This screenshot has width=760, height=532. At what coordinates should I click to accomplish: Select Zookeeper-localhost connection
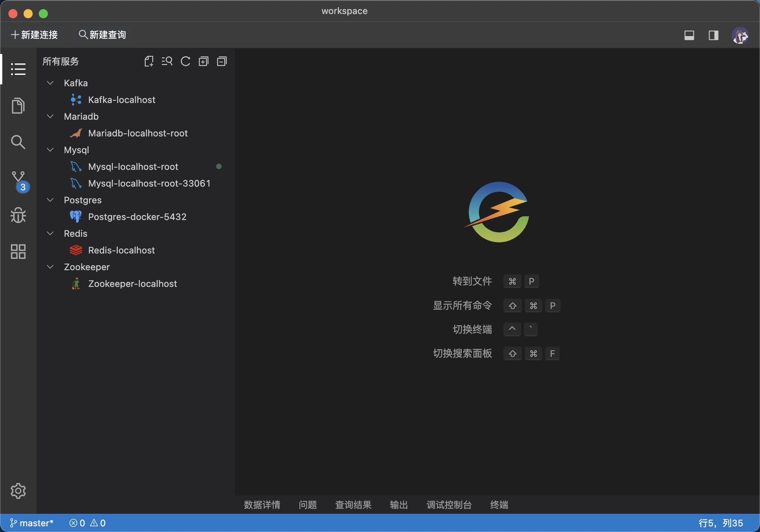pyautogui.click(x=133, y=283)
